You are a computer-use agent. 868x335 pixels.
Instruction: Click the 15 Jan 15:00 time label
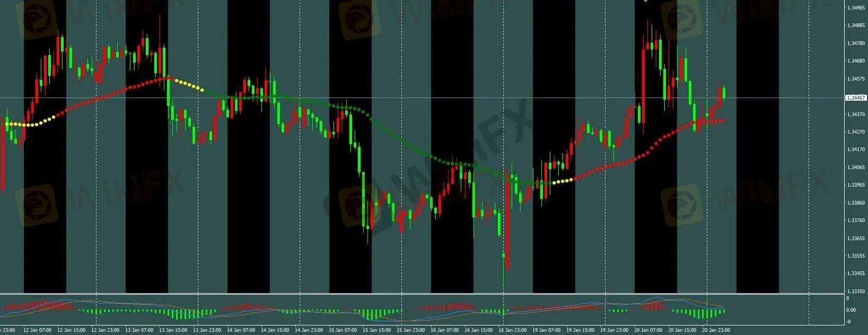(377, 330)
